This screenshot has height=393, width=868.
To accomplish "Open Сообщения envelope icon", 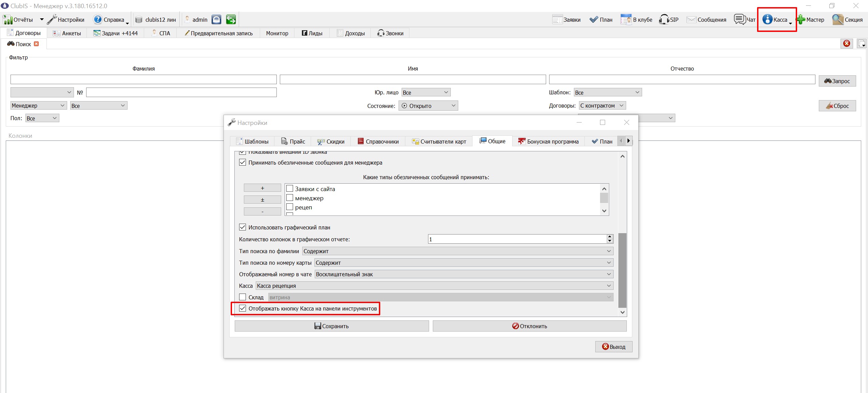I will (691, 20).
